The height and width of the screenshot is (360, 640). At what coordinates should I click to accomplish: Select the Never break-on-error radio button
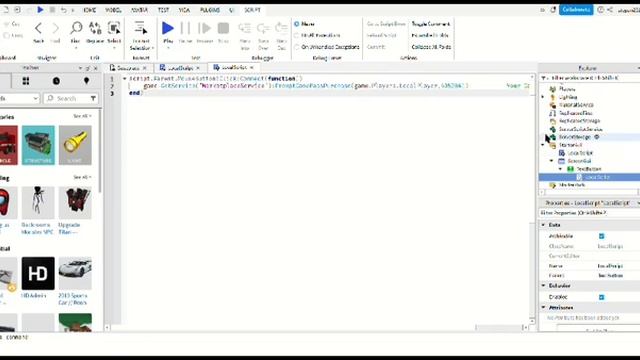click(297, 24)
